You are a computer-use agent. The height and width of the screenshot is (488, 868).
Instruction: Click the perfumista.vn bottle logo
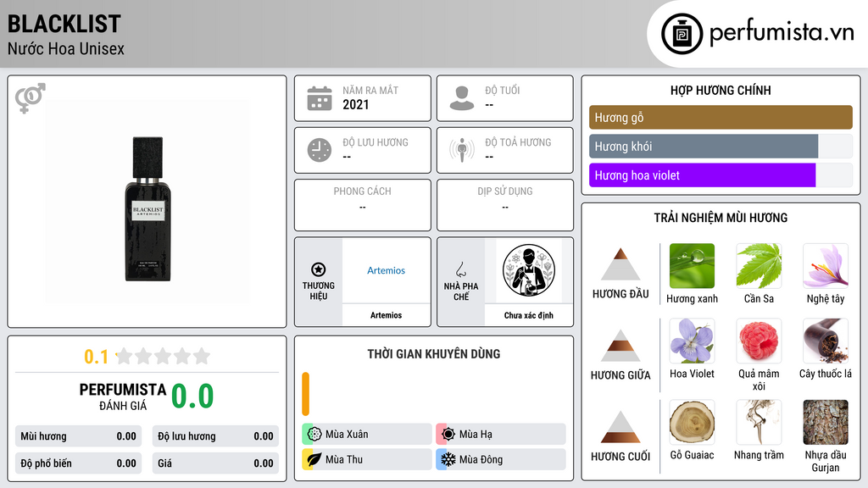coord(682,34)
